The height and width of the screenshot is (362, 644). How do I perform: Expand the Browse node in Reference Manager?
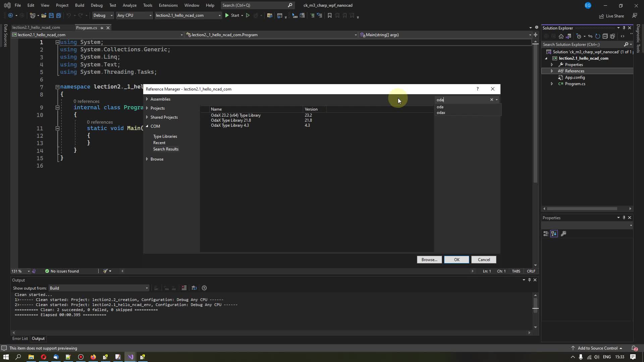tap(147, 159)
